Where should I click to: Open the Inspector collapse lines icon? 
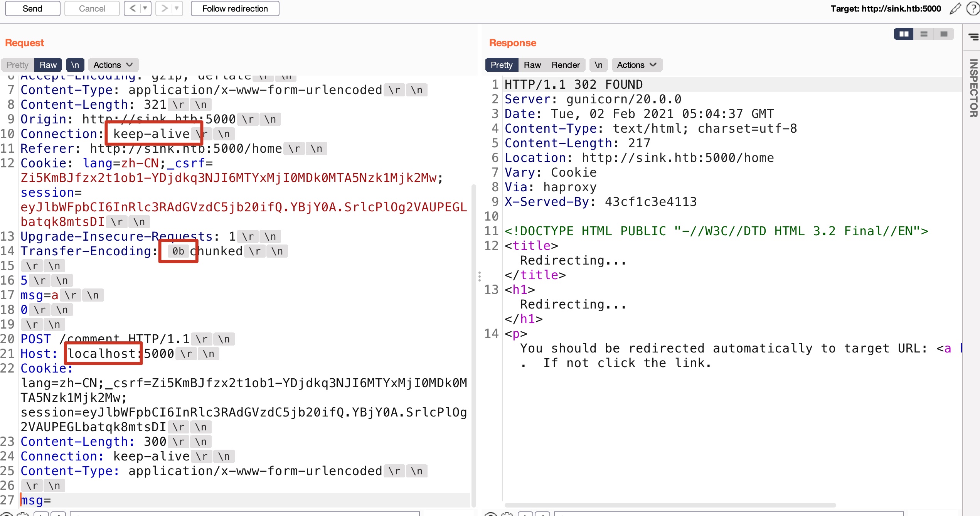click(x=973, y=37)
